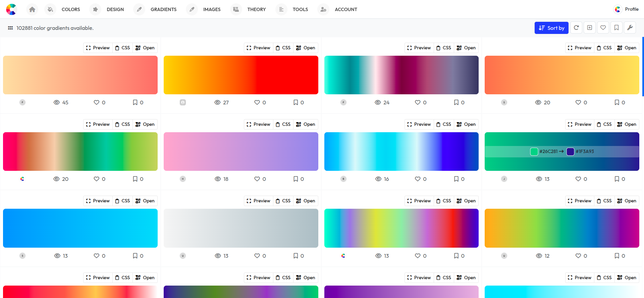
Task: Like the blue-cyan gradient with 16 views
Action: (x=418, y=179)
